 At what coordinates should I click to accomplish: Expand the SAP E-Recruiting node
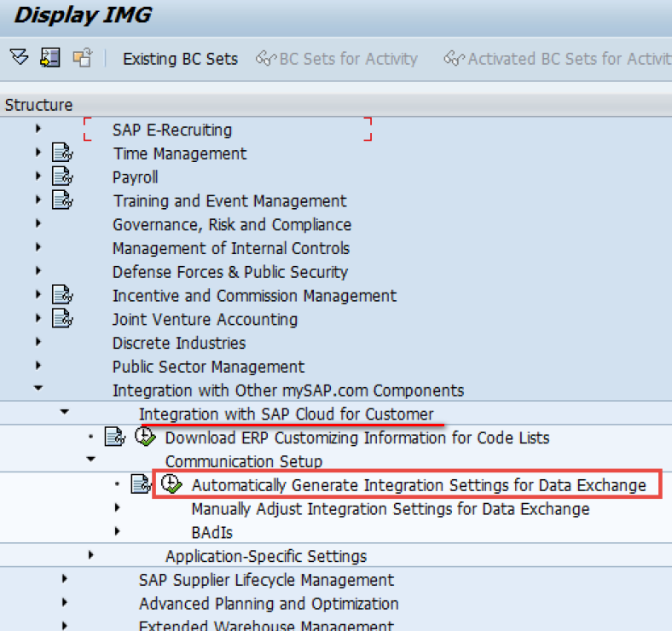(38, 130)
